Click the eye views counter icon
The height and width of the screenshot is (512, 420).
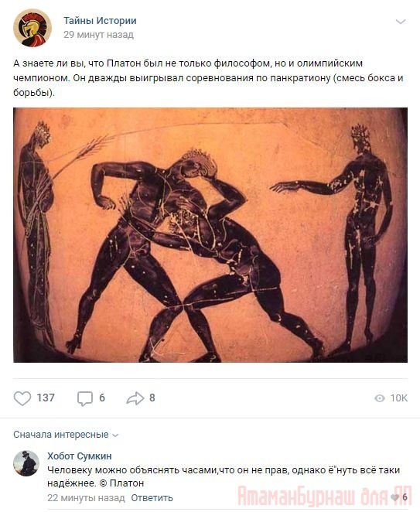[x=380, y=398]
